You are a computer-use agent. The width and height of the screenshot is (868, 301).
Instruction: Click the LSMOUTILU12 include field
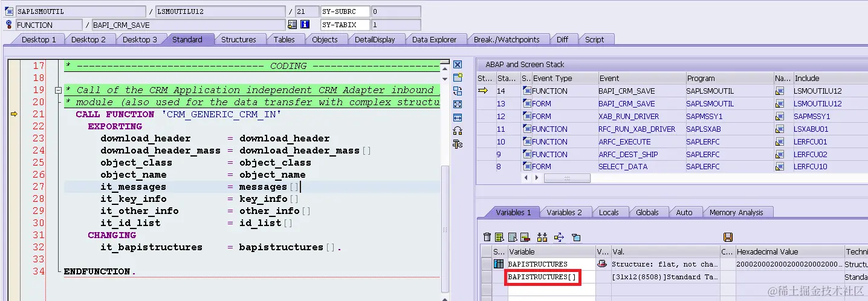point(220,11)
